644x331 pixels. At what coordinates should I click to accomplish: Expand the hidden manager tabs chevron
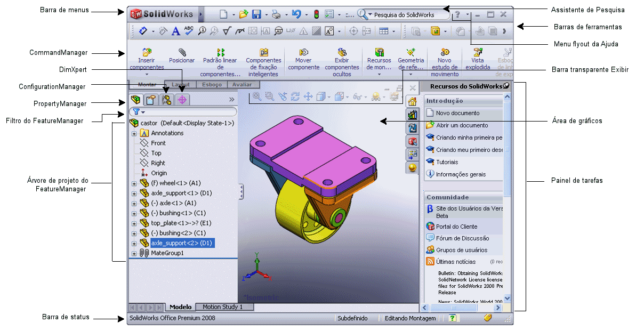coord(232,99)
